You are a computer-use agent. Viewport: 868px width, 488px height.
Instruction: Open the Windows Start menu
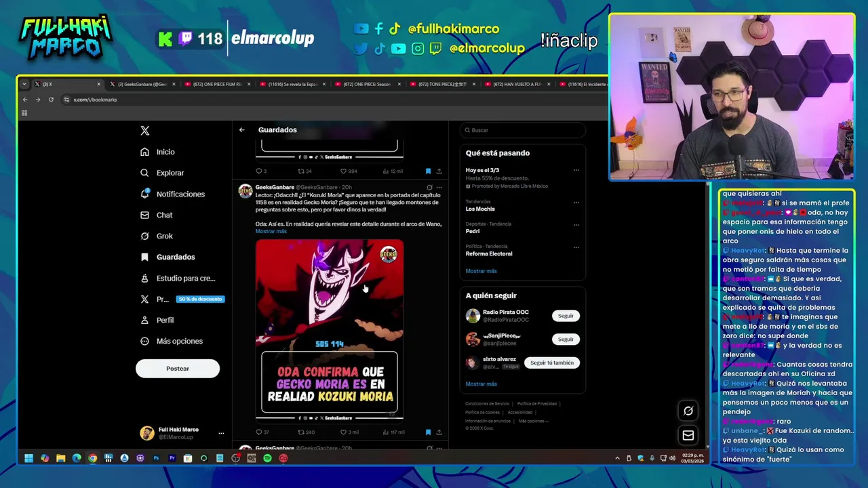click(x=28, y=458)
